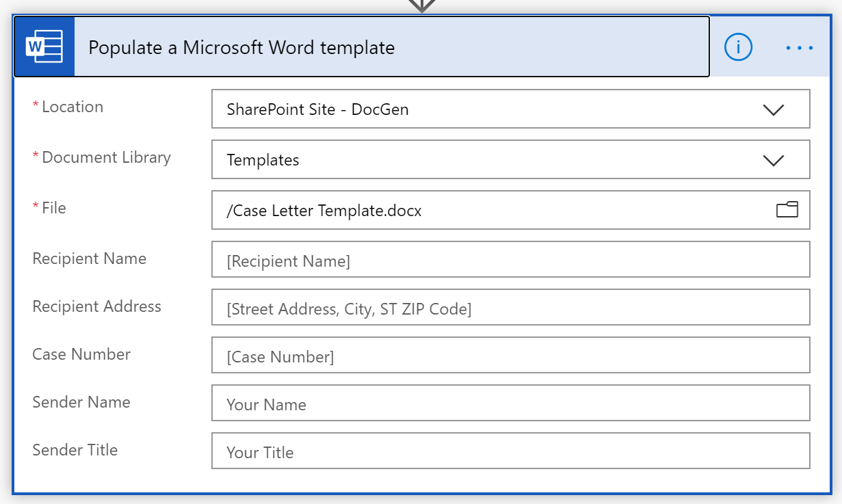
Task: Click the Case Number input field
Action: (x=510, y=355)
